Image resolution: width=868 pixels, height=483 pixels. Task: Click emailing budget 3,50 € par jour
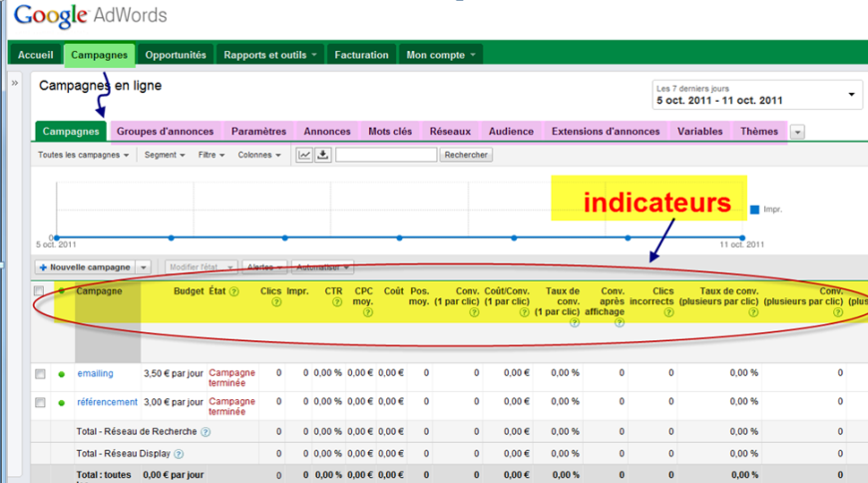[x=174, y=374]
